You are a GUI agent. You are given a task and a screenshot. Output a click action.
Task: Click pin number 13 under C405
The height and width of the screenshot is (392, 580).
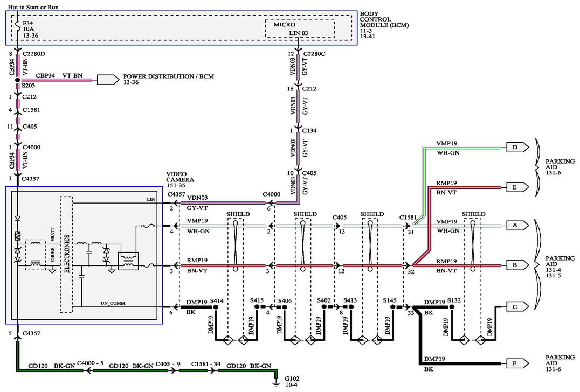pyautogui.click(x=341, y=232)
